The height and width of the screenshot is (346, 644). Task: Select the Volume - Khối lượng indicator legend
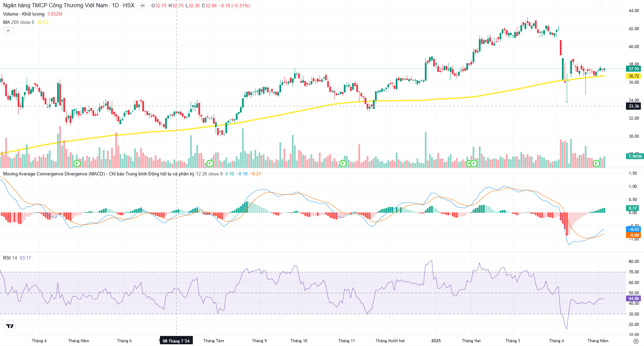pos(24,14)
